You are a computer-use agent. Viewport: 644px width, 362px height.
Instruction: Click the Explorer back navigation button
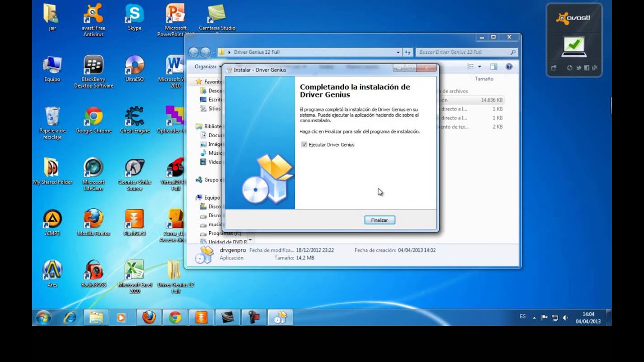coord(194,52)
